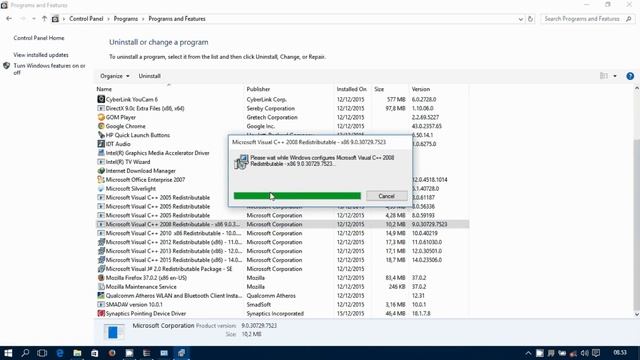Image resolution: width=640 pixels, height=360 pixels.
Task: Click the green uninstall progress bar
Action: tap(297, 196)
